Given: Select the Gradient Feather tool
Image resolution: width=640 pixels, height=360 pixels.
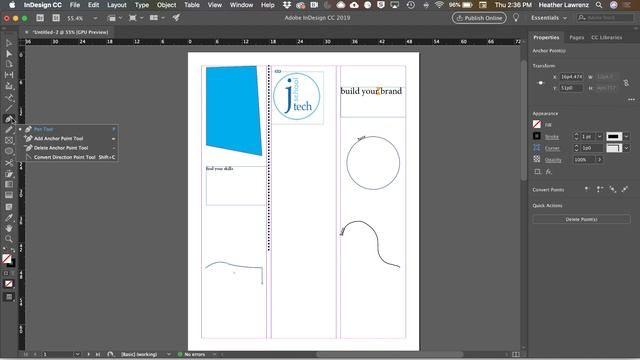Looking at the screenshot, I should click(9, 196).
